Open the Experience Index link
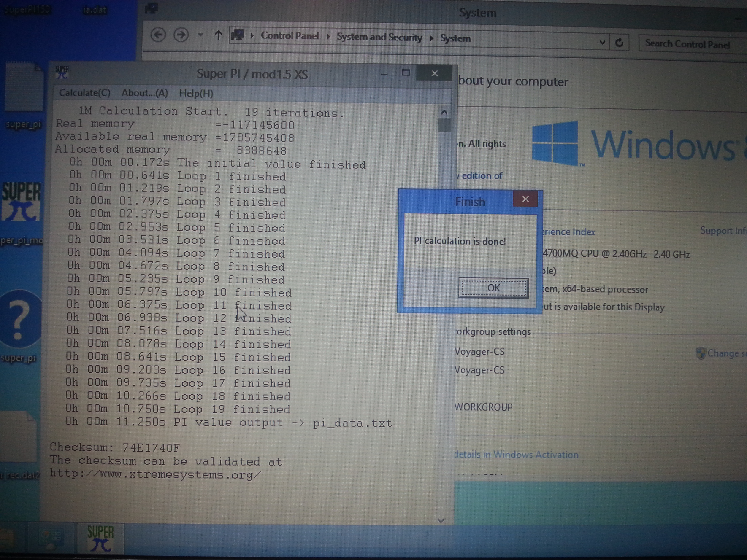 [568, 232]
